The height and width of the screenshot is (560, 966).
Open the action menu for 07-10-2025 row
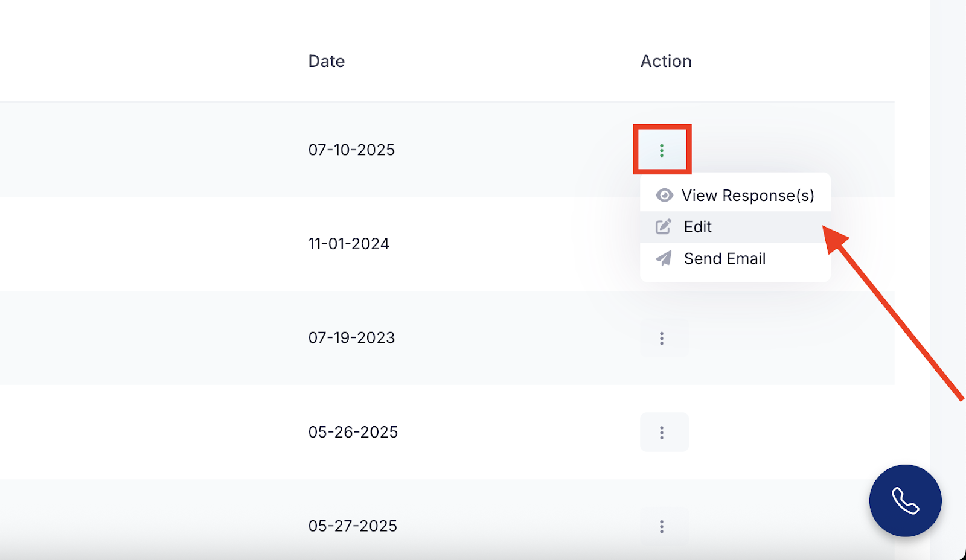coord(662,150)
